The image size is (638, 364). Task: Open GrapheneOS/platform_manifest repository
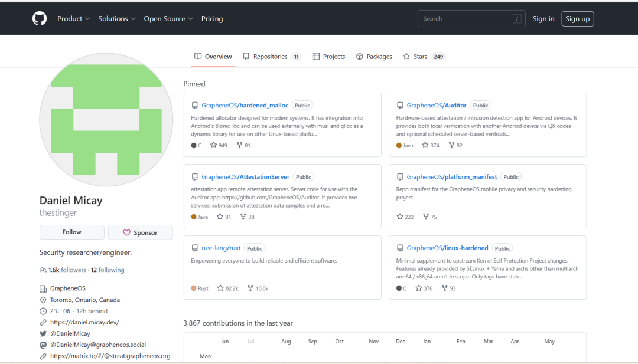pos(452,177)
